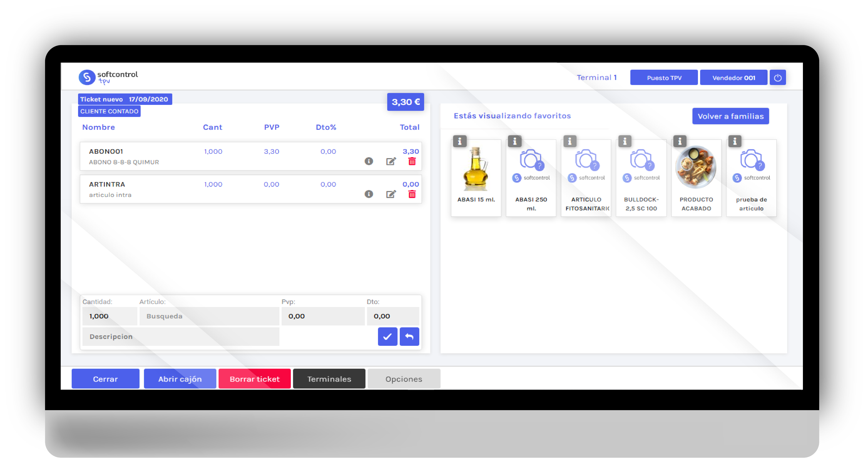Viewport: 868px width, 459px height.
Task: Click ABONO01 PVP value 3,30
Action: tap(271, 151)
